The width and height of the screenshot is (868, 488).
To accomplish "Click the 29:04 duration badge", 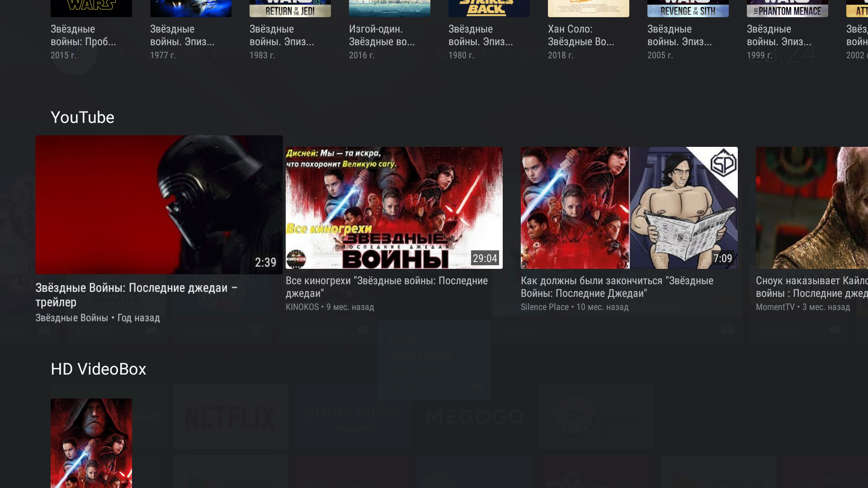I will [x=485, y=258].
